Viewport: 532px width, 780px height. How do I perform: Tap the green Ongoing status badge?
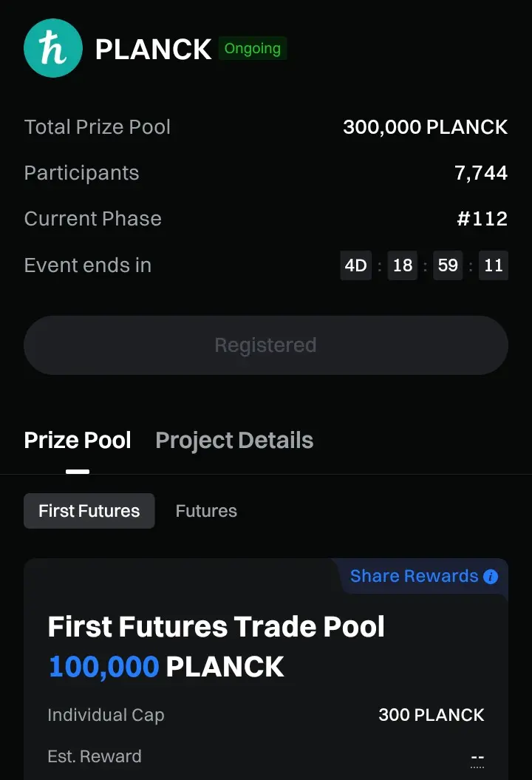click(x=253, y=49)
